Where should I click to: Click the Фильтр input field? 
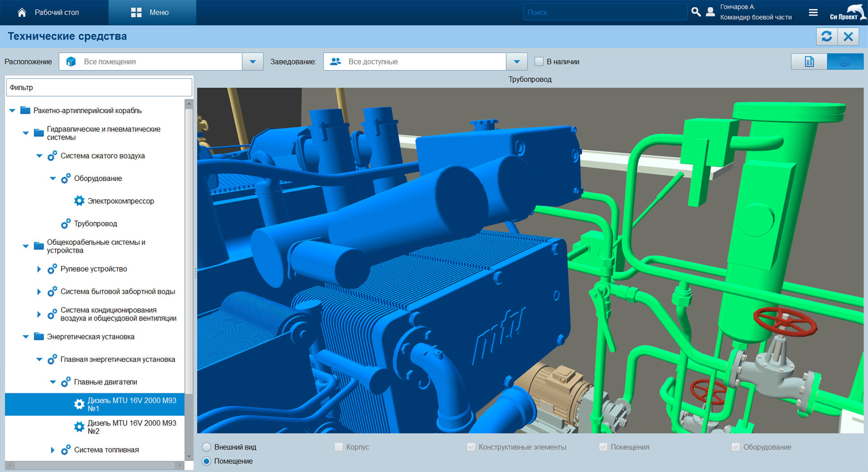coord(99,87)
